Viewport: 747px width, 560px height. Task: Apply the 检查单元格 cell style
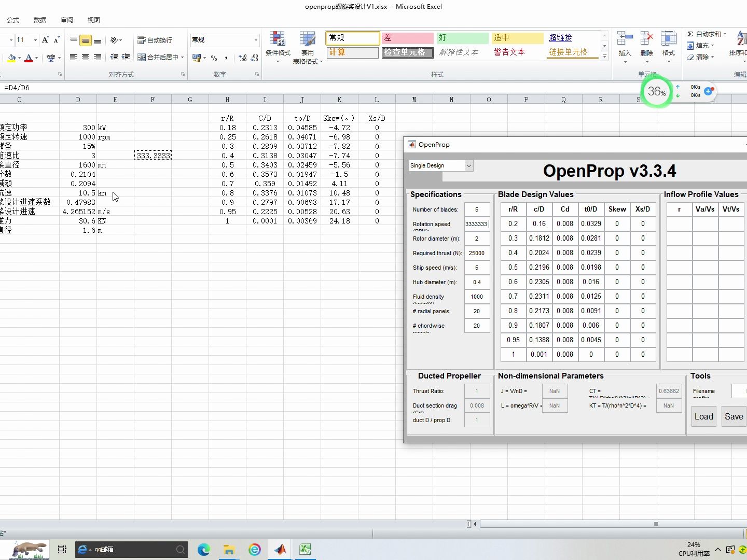(x=407, y=52)
